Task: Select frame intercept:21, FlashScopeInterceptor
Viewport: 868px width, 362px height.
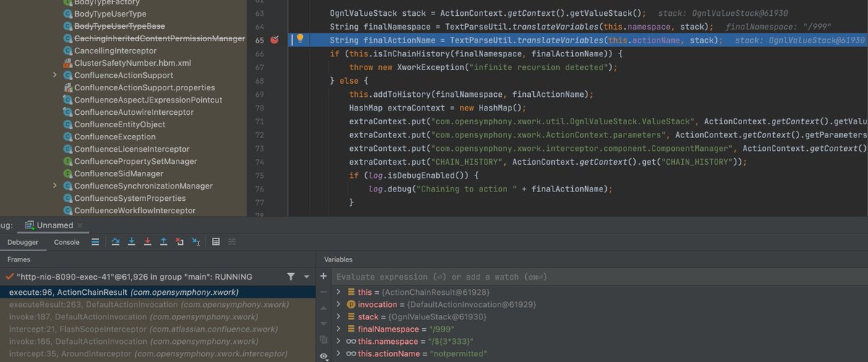Action: 158,329
